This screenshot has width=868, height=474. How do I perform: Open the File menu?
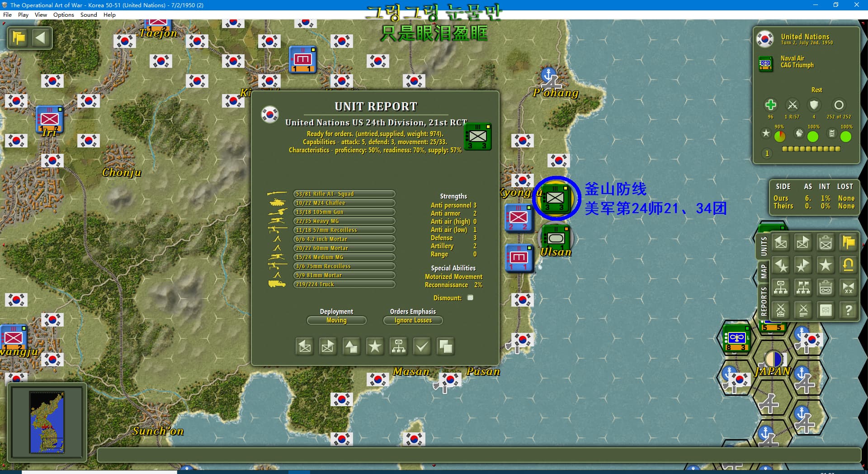pyautogui.click(x=7, y=15)
